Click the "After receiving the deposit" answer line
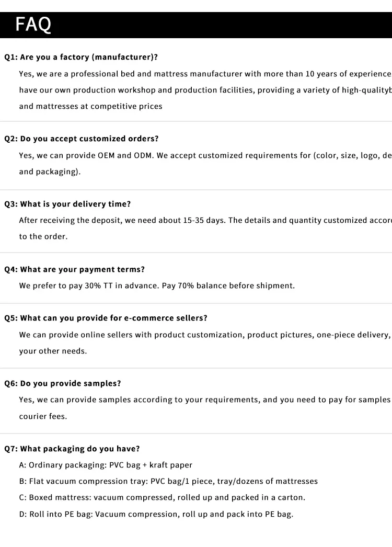 coord(205,220)
